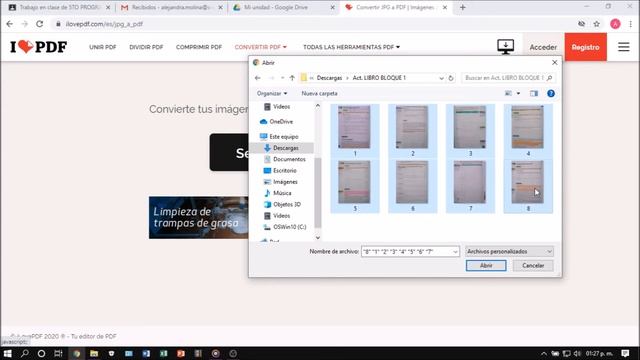Click navigation pane scroll down arrow
This screenshot has height=360, width=640.
tap(318, 238)
